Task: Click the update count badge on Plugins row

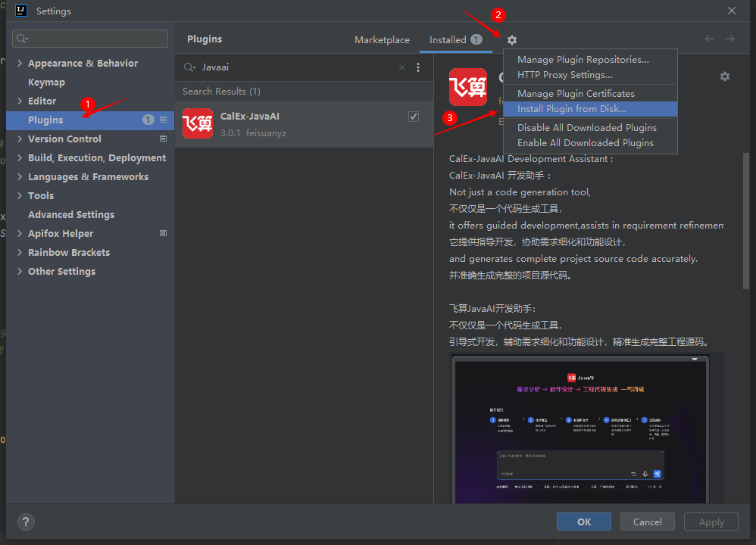Action: tap(148, 120)
